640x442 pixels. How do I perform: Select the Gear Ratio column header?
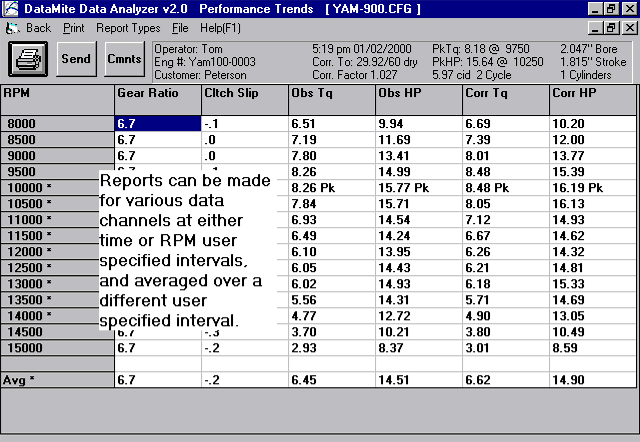click(x=158, y=100)
